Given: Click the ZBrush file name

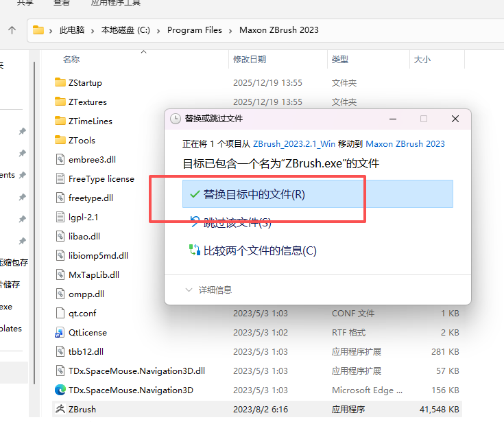Looking at the screenshot, I should click(82, 410).
